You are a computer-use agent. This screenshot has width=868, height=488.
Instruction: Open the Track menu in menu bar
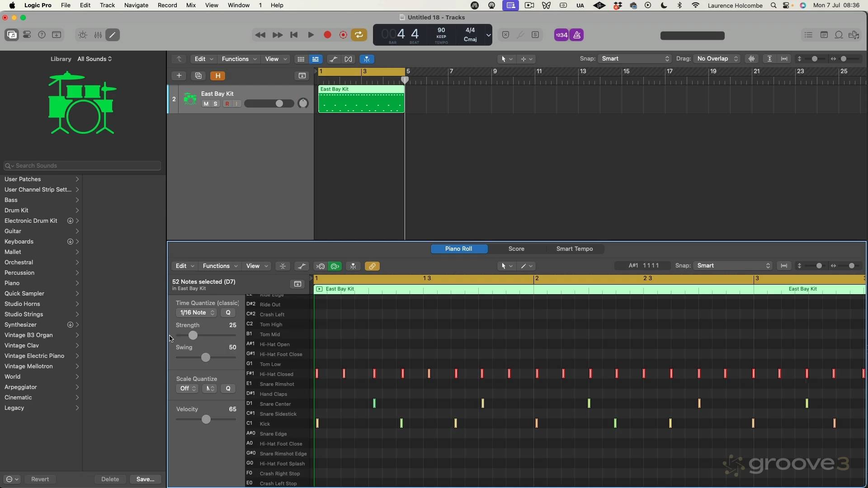point(107,5)
